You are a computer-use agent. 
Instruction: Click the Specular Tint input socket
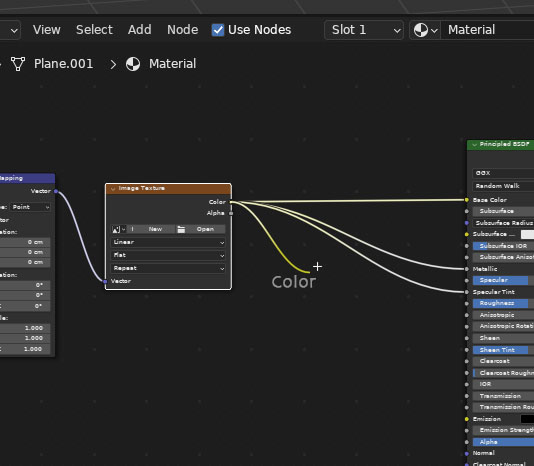467,292
